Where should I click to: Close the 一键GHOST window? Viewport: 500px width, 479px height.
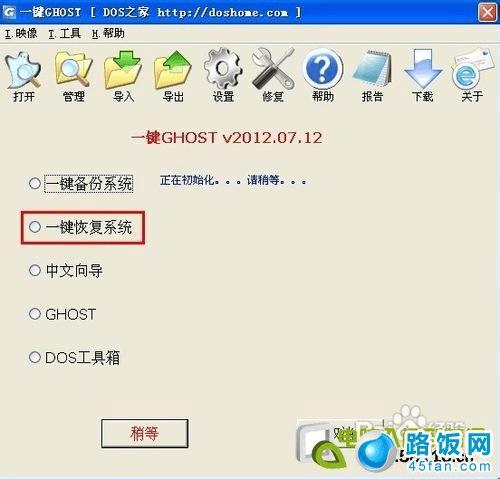coord(488,13)
